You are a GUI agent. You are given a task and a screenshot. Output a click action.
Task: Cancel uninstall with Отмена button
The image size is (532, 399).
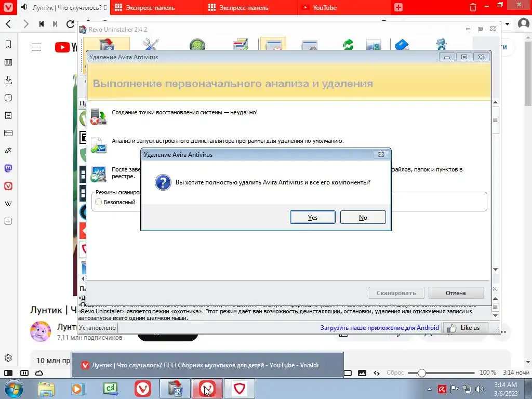(456, 293)
